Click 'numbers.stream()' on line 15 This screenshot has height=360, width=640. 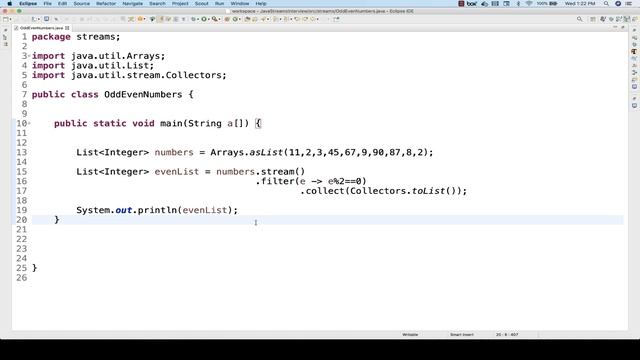(260, 171)
